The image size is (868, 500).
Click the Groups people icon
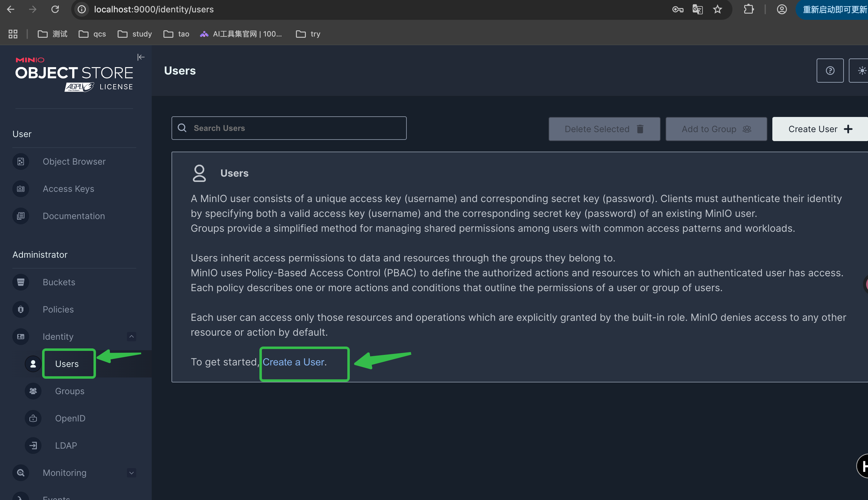pyautogui.click(x=33, y=391)
